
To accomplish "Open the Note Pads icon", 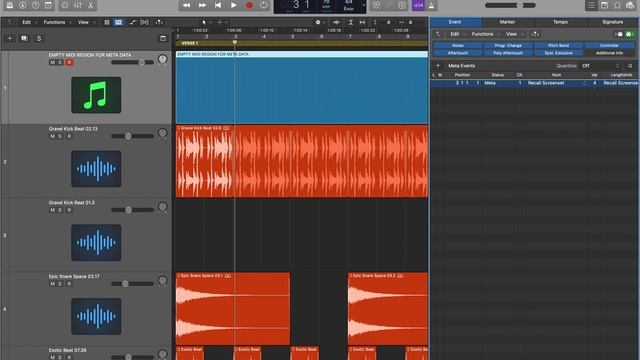I will click(x=604, y=5).
